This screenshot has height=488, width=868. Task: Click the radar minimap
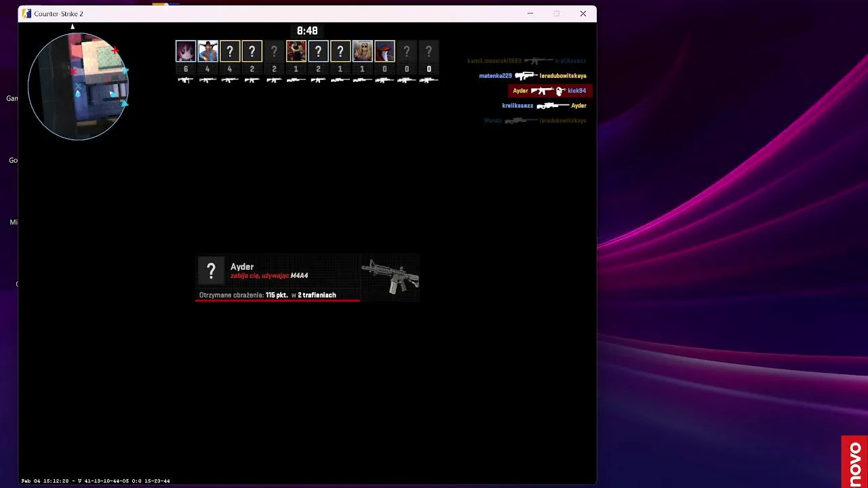click(78, 86)
